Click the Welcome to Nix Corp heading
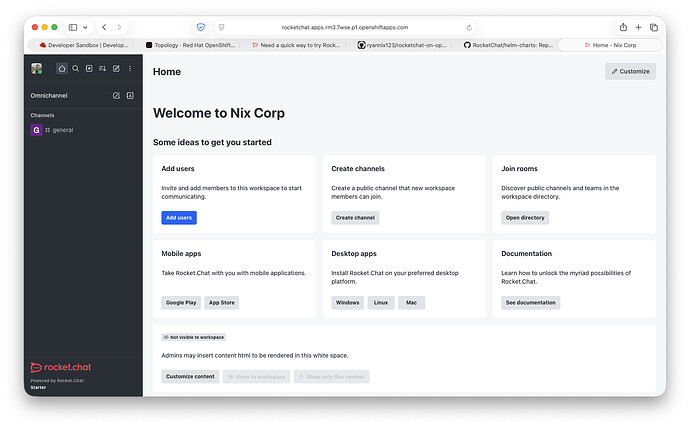 click(219, 113)
